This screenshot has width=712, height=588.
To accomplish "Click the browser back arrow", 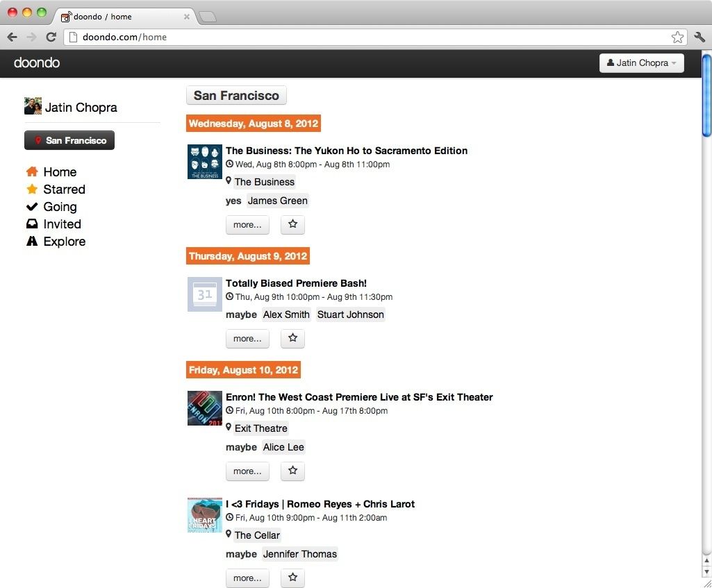I will (x=13, y=37).
